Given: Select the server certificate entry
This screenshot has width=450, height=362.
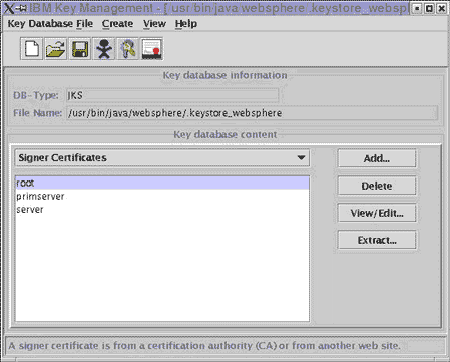Looking at the screenshot, I should (162, 210).
